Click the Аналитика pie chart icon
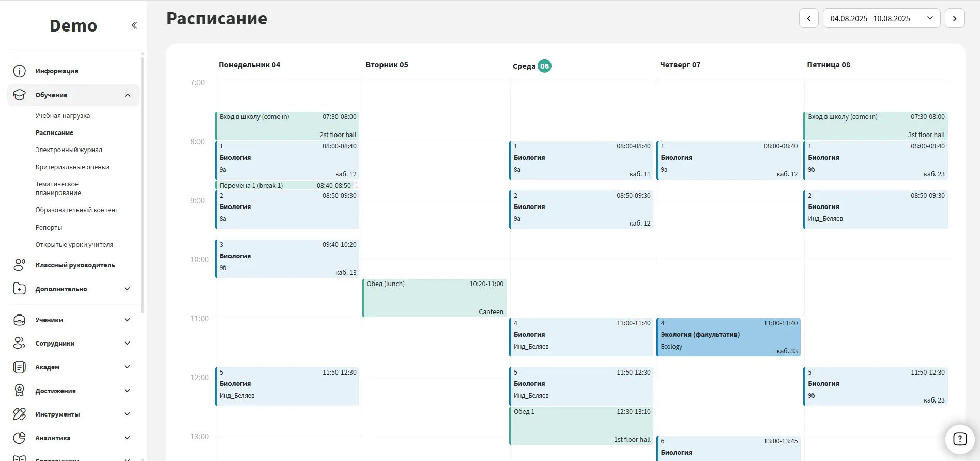Viewport: 980px width, 461px height. (19, 438)
